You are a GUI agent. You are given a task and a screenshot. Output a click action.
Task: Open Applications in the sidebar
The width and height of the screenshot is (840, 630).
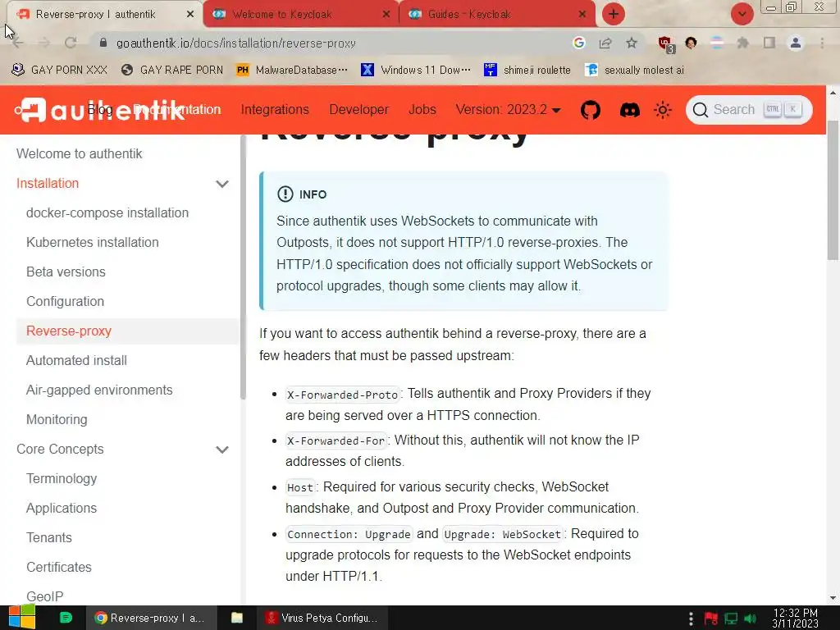pyautogui.click(x=62, y=508)
